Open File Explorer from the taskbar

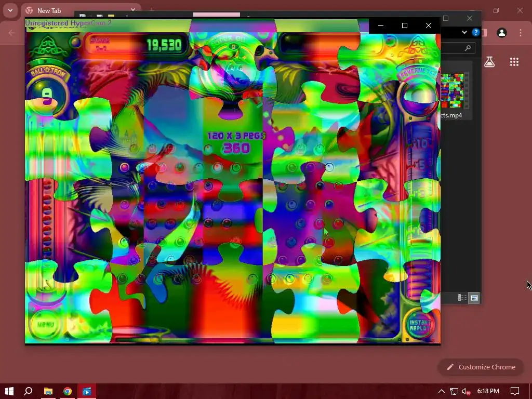(x=48, y=391)
